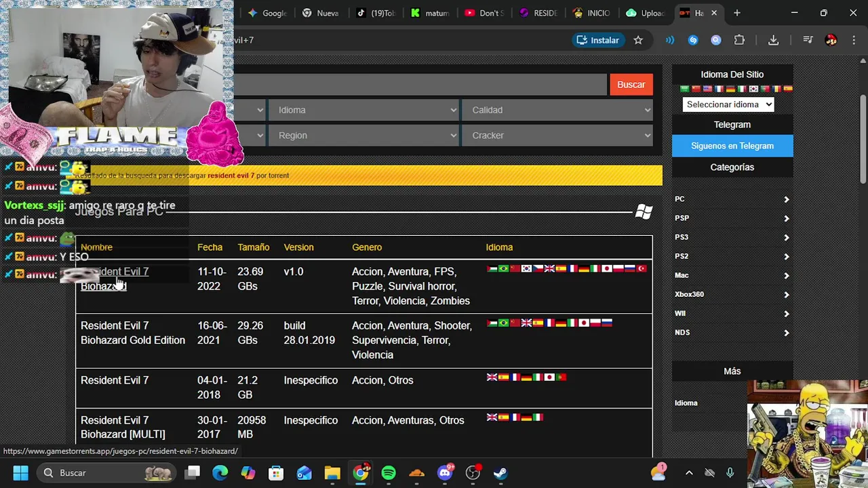Open Outlook from the taskbar
Viewport: 868px width, 488px height.
click(x=304, y=472)
